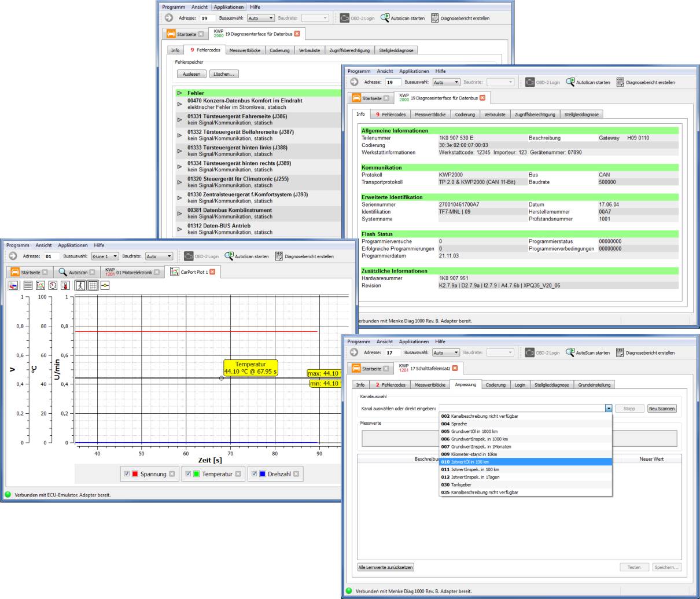700x599 pixels.
Task: Click the gauge icon in plot toolbar
Action: coord(53,285)
